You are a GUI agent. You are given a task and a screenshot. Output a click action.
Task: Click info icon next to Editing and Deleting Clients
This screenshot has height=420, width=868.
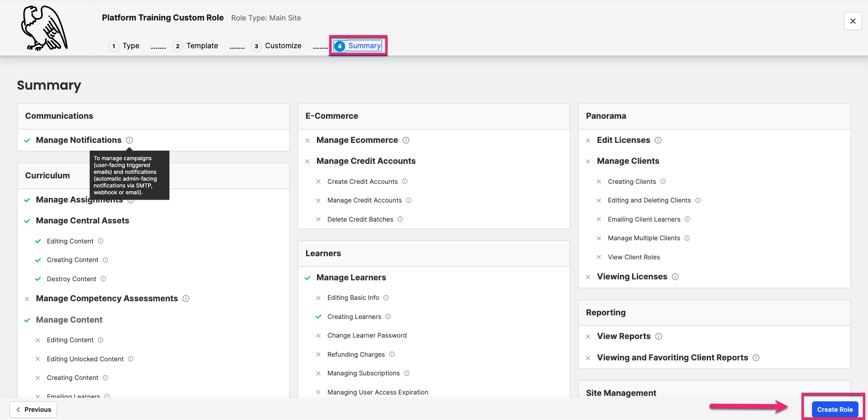coord(698,200)
